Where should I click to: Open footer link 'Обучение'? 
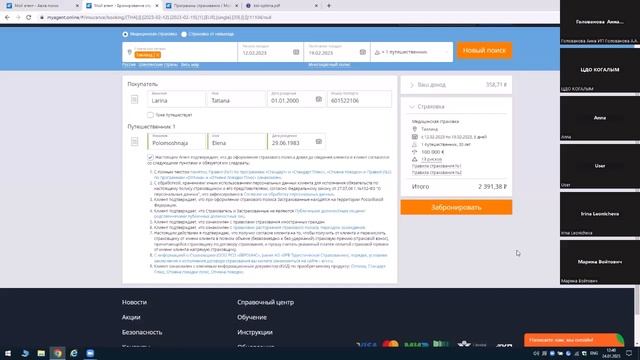(x=252, y=317)
